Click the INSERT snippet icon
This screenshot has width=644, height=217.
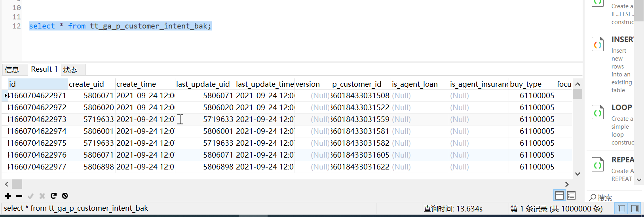coord(598,44)
